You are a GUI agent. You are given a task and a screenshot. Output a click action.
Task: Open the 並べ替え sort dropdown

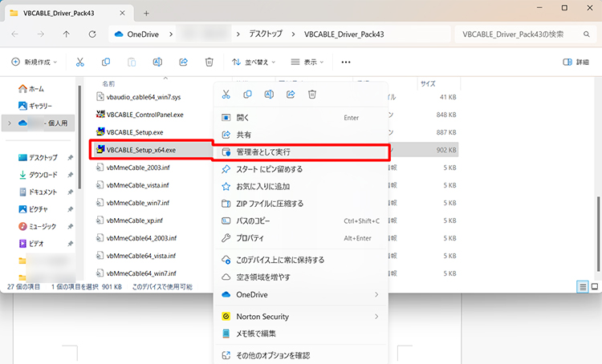254,63
